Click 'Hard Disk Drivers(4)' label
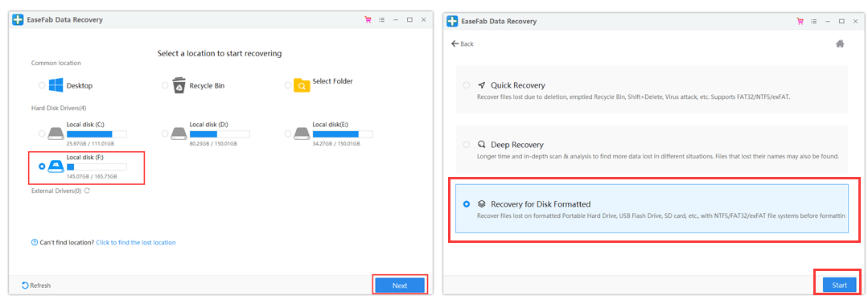The image size is (868, 304). point(59,108)
